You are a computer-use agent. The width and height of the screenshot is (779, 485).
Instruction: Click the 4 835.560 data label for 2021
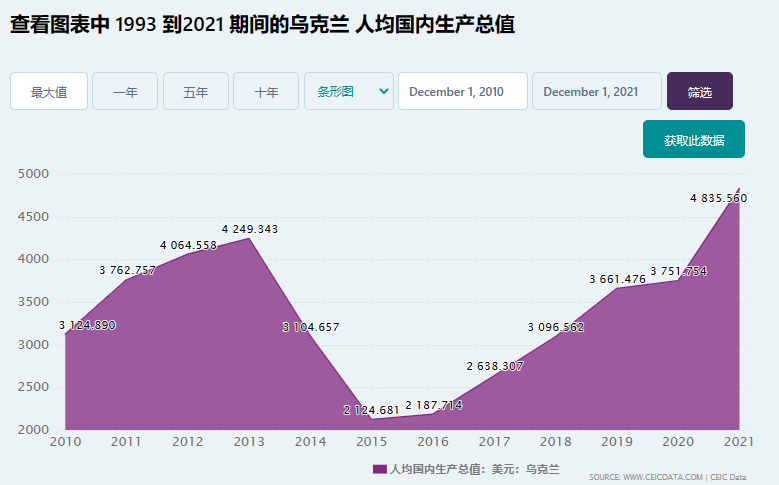tap(718, 199)
